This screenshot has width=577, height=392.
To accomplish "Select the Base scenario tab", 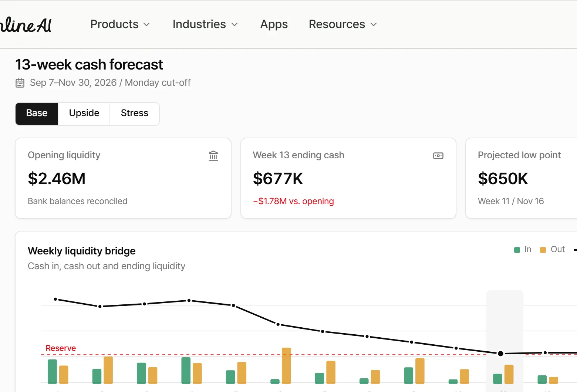I will tap(37, 114).
